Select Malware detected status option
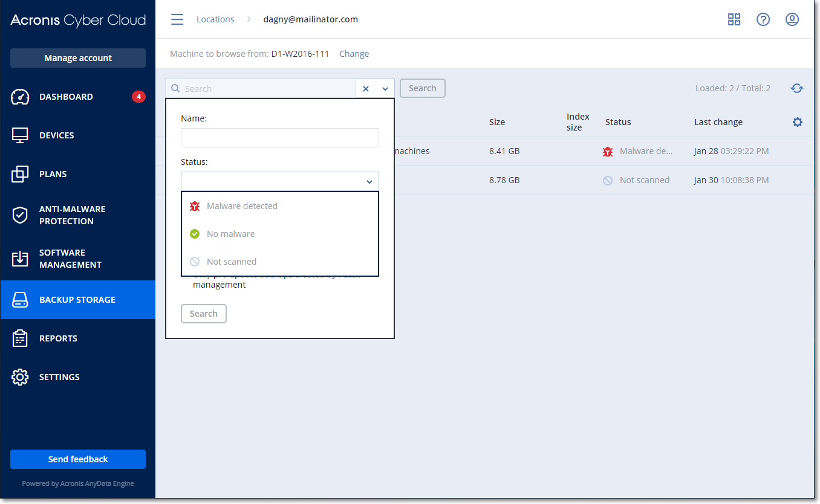 point(242,206)
